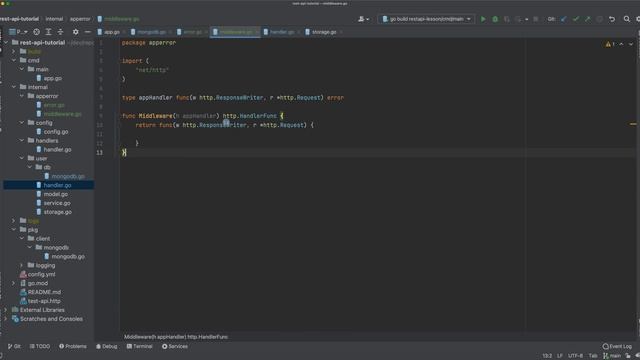Expand the logs folder
The height and width of the screenshot is (360, 640).
click(14, 221)
